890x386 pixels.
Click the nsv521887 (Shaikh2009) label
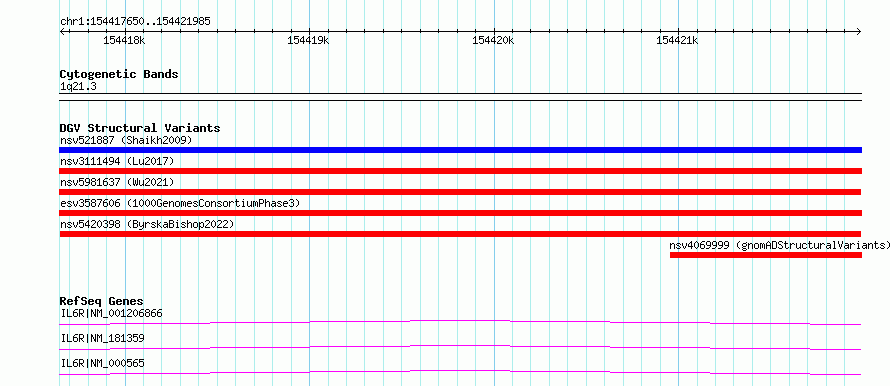pos(126,140)
